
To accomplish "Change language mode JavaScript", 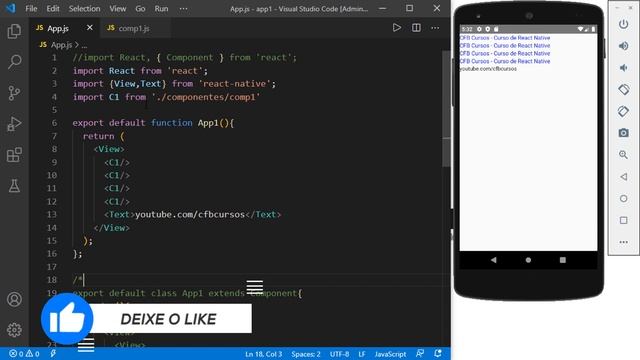I will (x=390, y=354).
